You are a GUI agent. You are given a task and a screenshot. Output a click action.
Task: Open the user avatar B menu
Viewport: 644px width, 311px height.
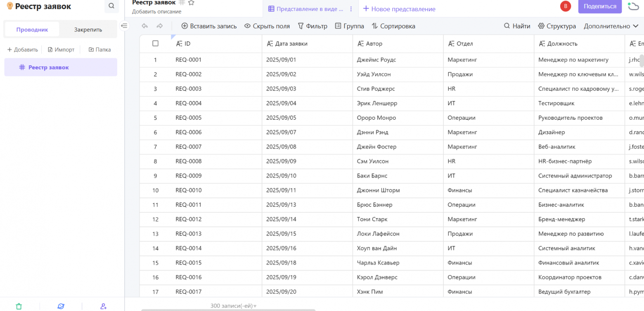(x=566, y=6)
